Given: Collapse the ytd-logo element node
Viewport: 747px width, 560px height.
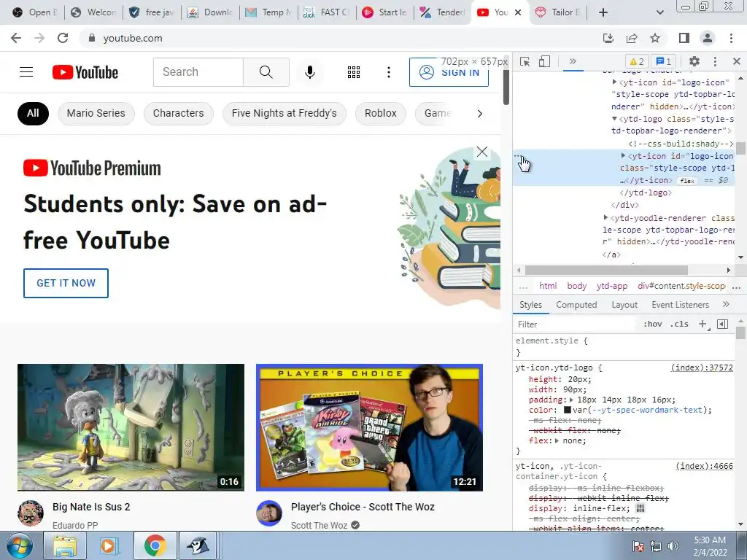Looking at the screenshot, I should (x=614, y=119).
